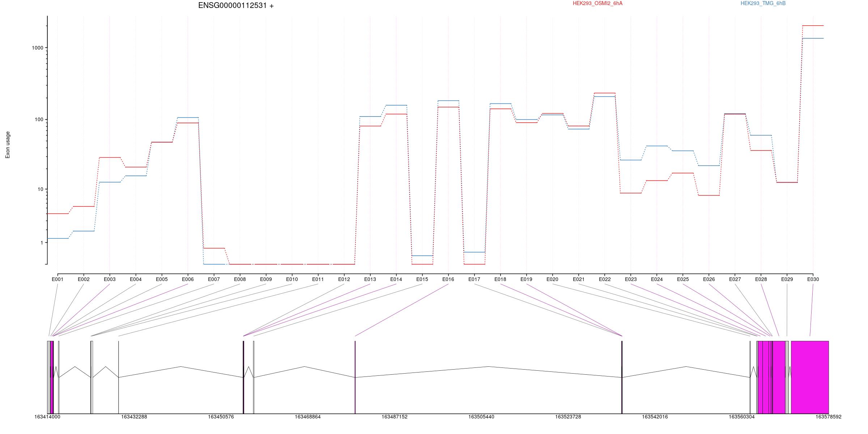Click exon label E027
Screen dimensions: 868x434
click(x=735, y=279)
